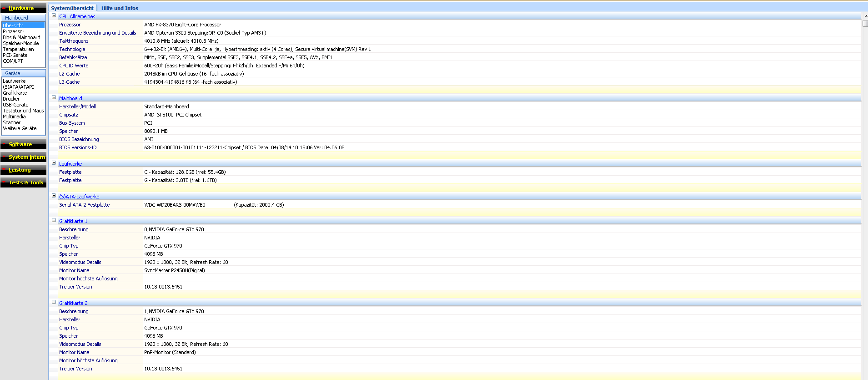Click the Prozessor row label
The width and height of the screenshot is (868, 380).
(70, 25)
